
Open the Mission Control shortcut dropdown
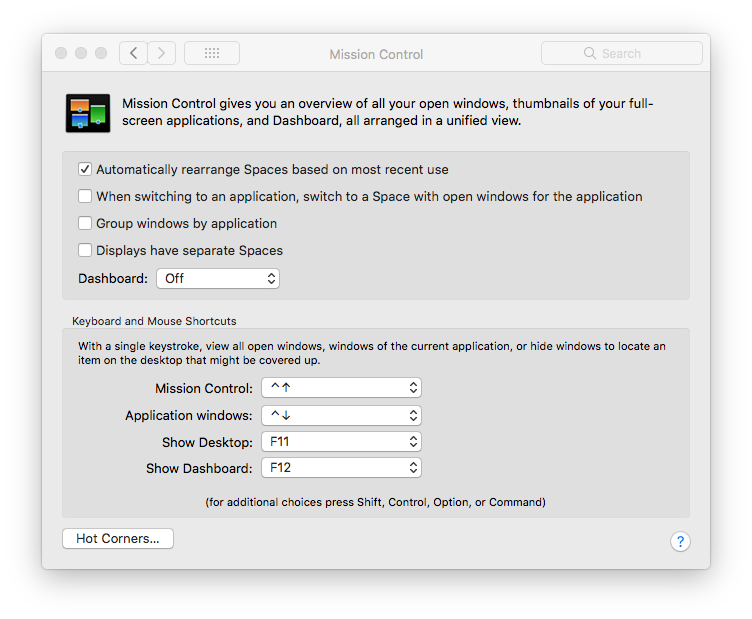coord(341,387)
